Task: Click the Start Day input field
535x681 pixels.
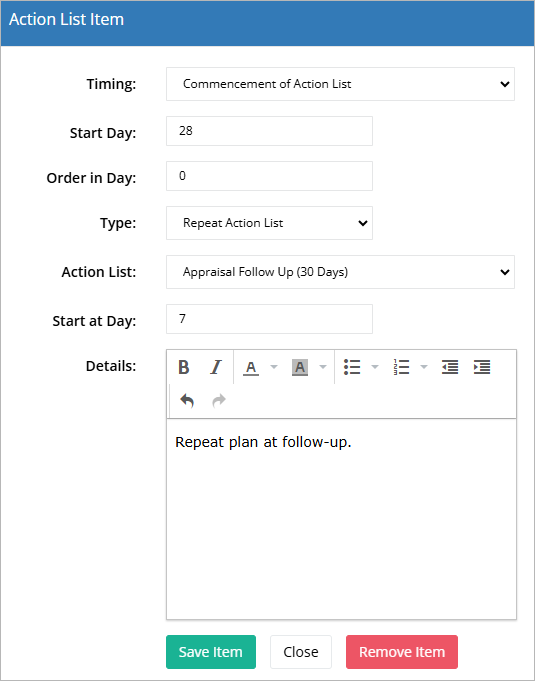Action: coord(269,131)
